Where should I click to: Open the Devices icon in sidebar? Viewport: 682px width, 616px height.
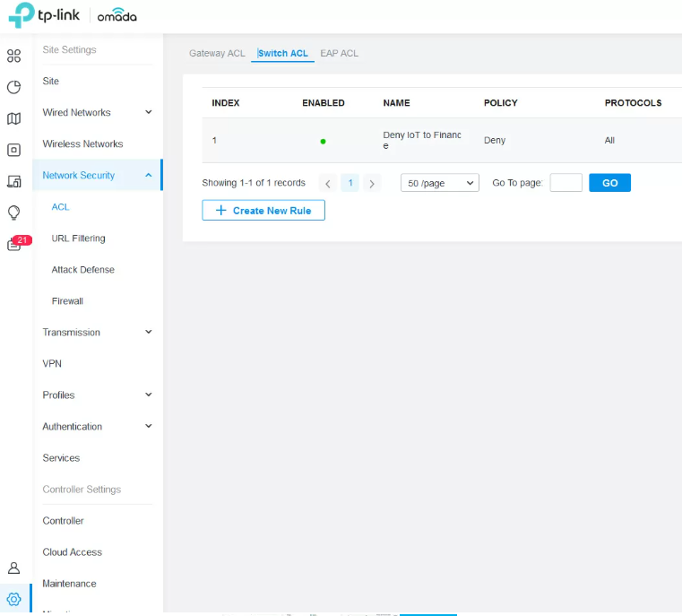[13, 151]
